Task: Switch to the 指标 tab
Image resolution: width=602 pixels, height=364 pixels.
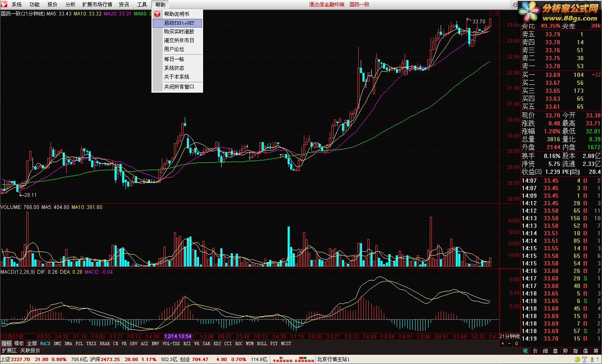Action: pos(7,344)
